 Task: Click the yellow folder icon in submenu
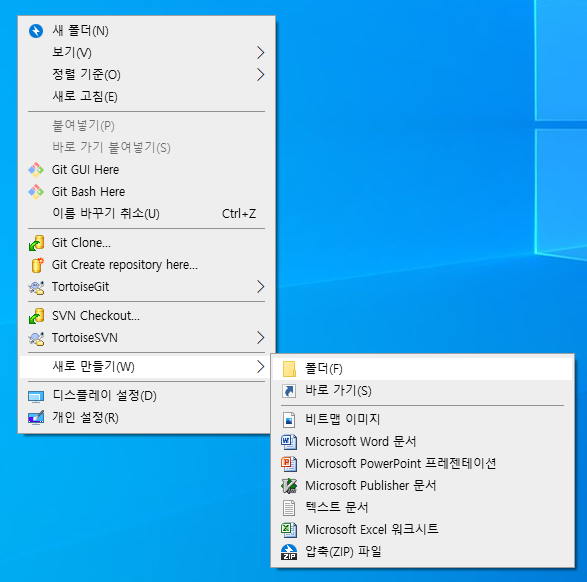(289, 369)
